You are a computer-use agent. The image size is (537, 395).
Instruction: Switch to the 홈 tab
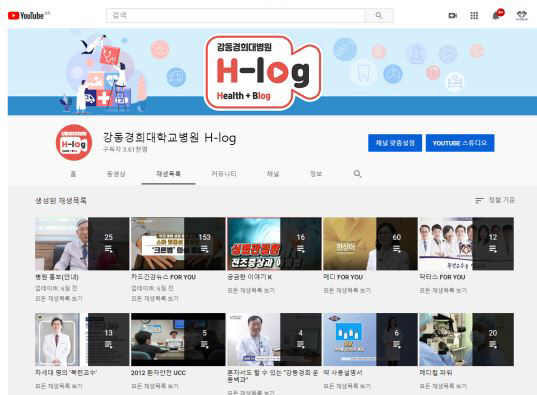point(73,174)
